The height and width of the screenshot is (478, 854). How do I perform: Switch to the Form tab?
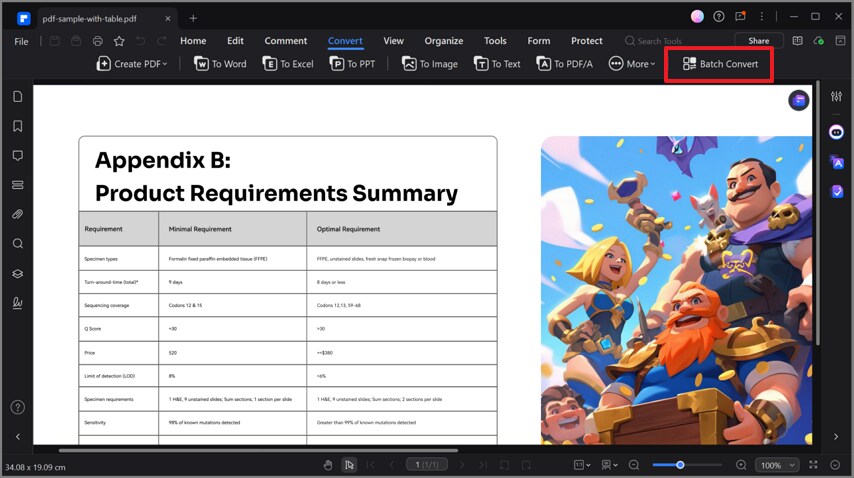539,41
